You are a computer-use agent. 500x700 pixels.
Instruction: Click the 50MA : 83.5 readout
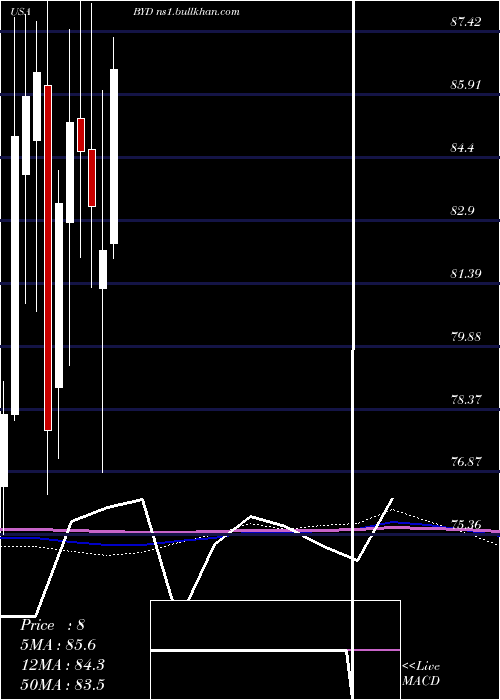pos(62,684)
